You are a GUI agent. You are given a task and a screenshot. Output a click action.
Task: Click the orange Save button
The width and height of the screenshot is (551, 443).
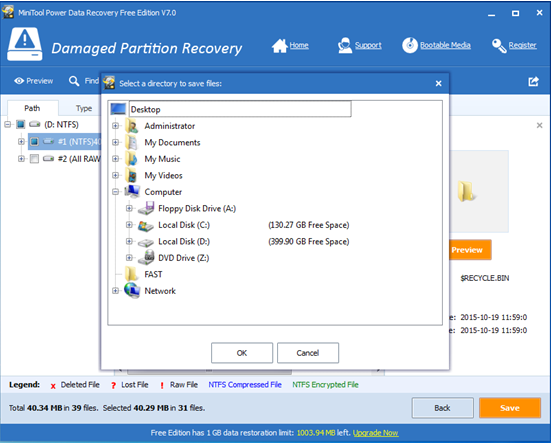pos(510,408)
